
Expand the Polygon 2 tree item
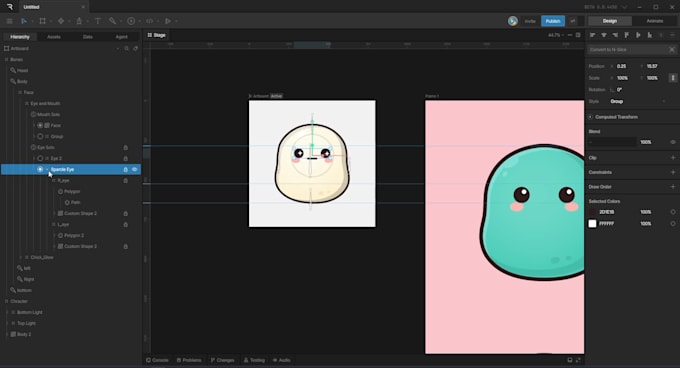[x=54, y=235]
